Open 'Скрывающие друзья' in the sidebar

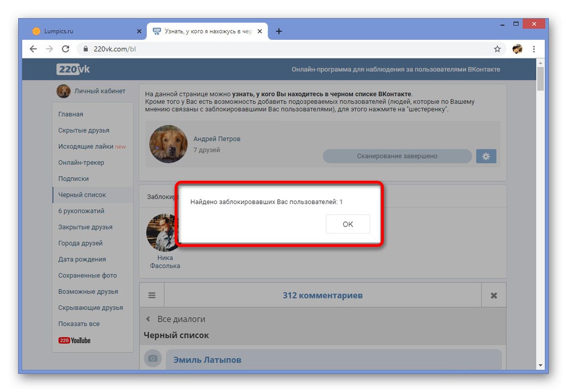(90, 308)
